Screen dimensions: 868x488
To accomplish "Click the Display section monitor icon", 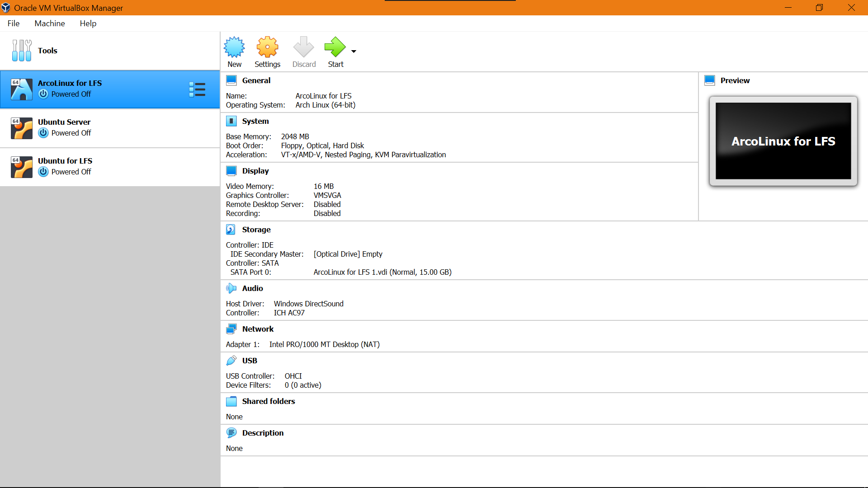I will tap(231, 171).
